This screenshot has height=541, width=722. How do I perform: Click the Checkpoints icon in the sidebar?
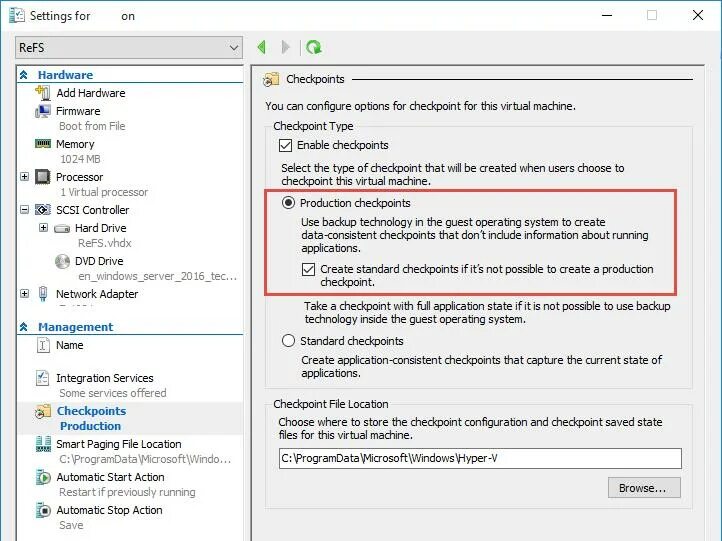(43, 411)
